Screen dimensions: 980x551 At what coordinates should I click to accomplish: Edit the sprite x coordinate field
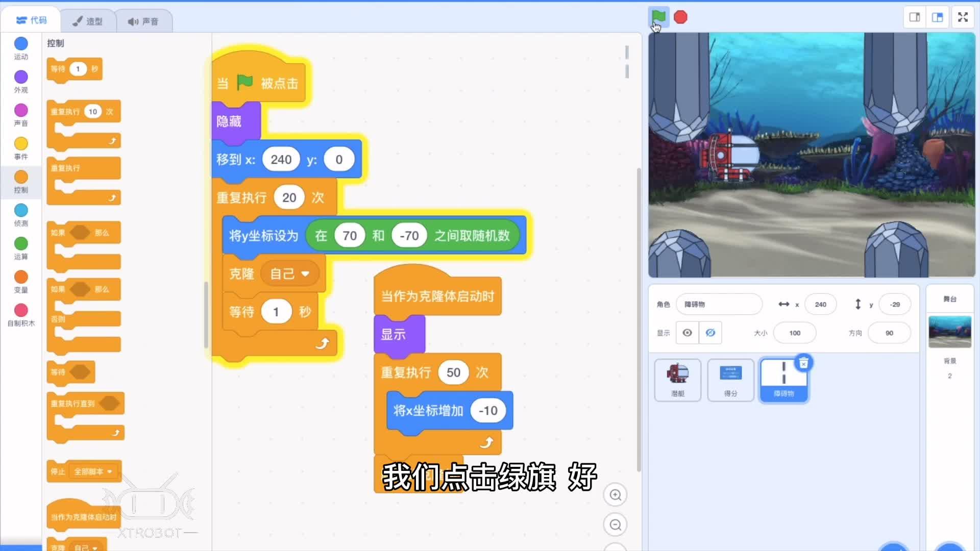point(820,305)
